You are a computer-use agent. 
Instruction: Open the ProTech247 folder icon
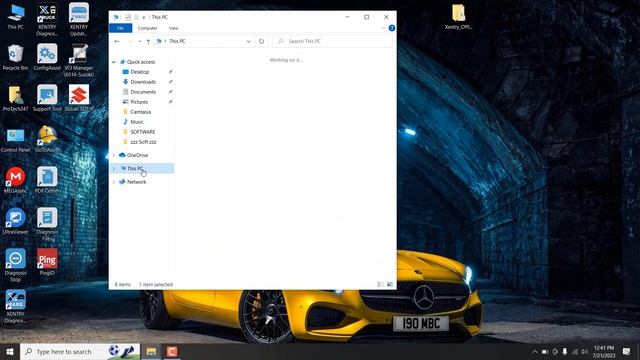(x=15, y=99)
